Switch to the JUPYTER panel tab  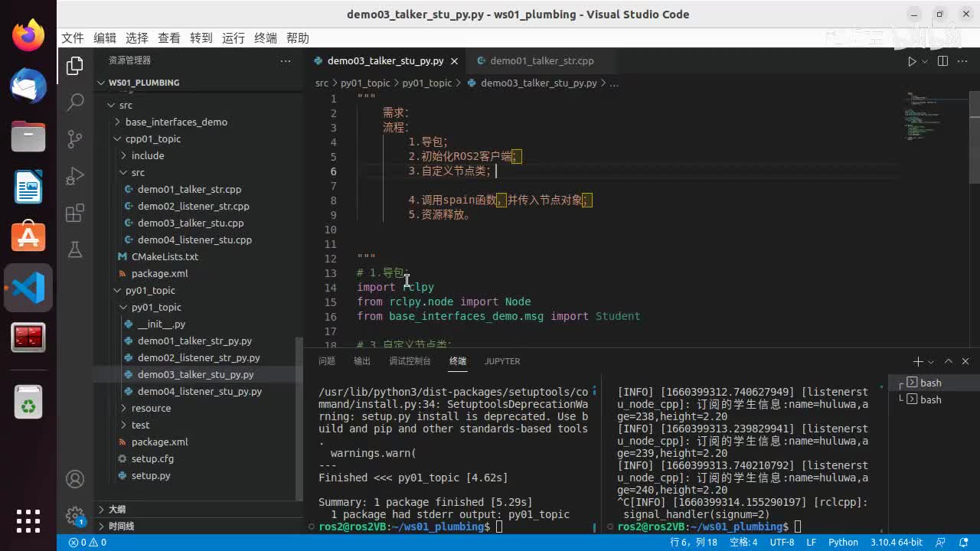[x=502, y=361]
